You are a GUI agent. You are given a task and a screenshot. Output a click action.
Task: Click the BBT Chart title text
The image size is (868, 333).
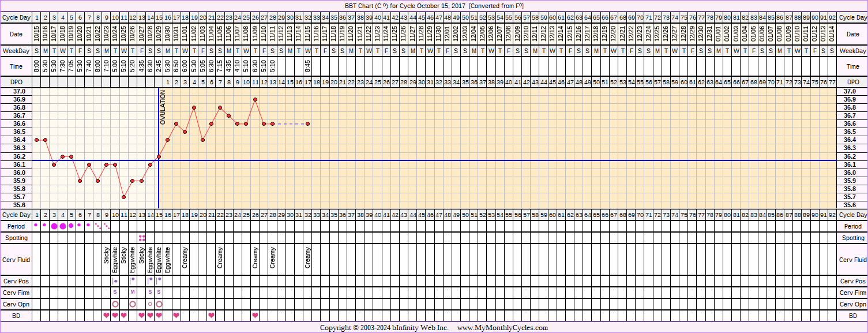(434, 6)
